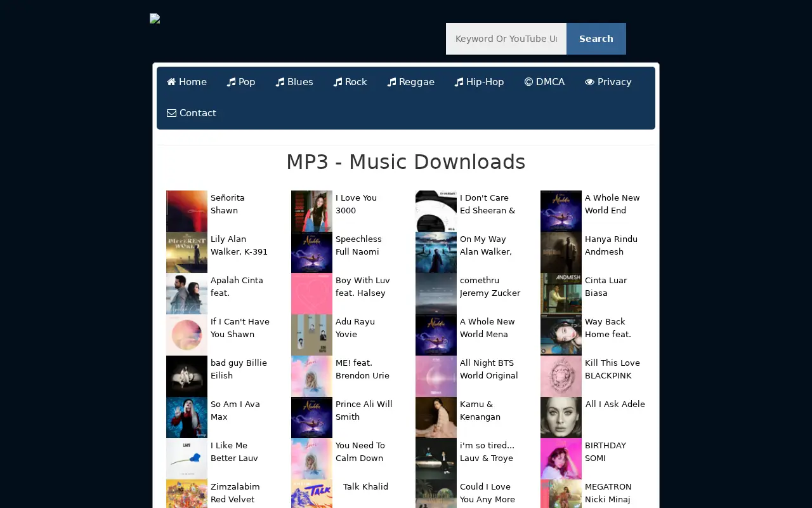Click bad guy Billie Eilish cover
The height and width of the screenshot is (508, 812).
pyautogui.click(x=187, y=376)
